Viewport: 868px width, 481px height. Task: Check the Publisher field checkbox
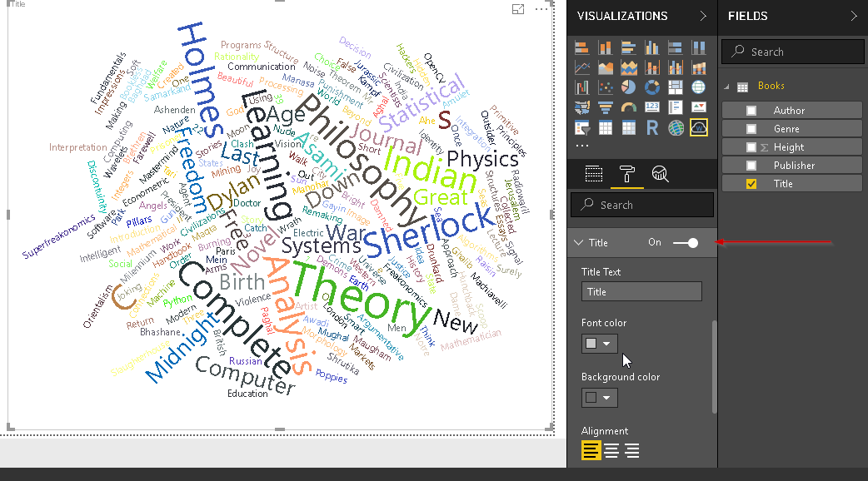click(751, 166)
